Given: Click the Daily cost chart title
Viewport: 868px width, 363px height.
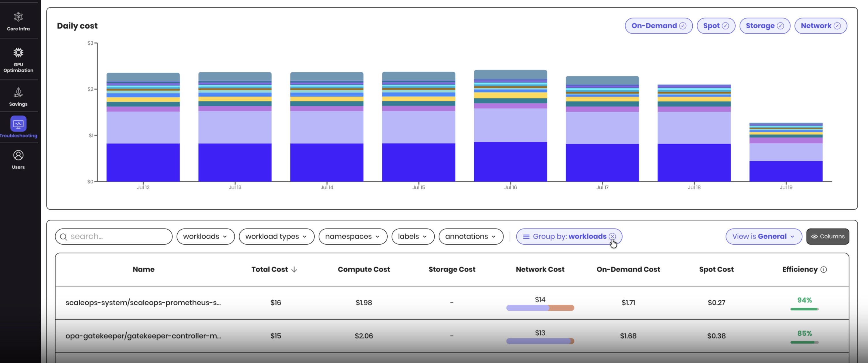Looking at the screenshot, I should tap(77, 26).
